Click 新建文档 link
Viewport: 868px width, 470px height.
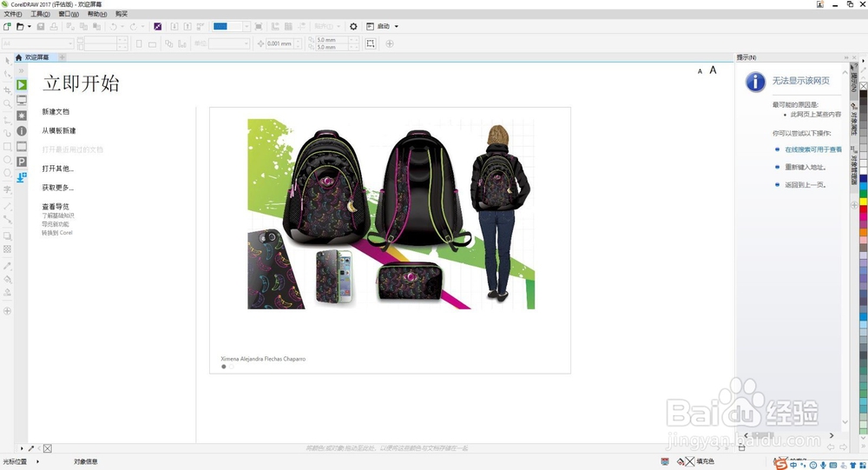click(x=56, y=111)
